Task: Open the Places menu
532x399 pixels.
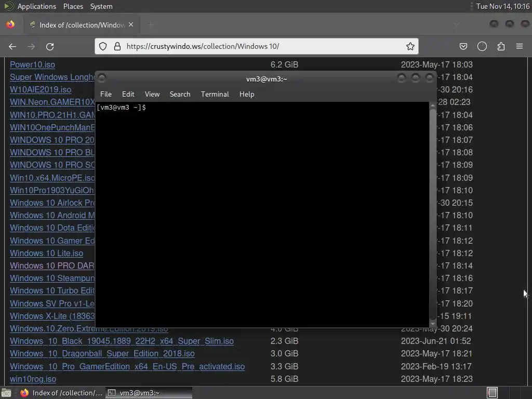Action: 73,6
